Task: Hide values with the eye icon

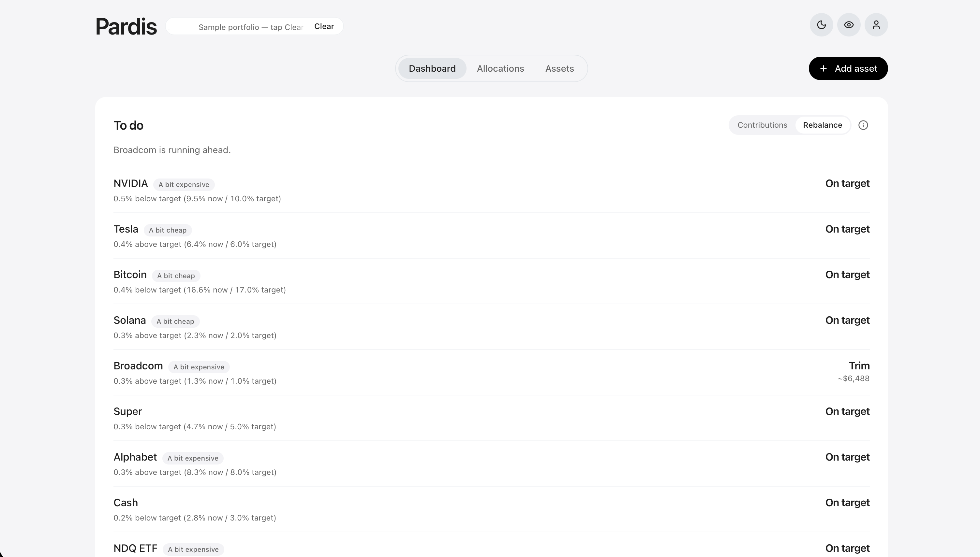Action: tap(849, 25)
